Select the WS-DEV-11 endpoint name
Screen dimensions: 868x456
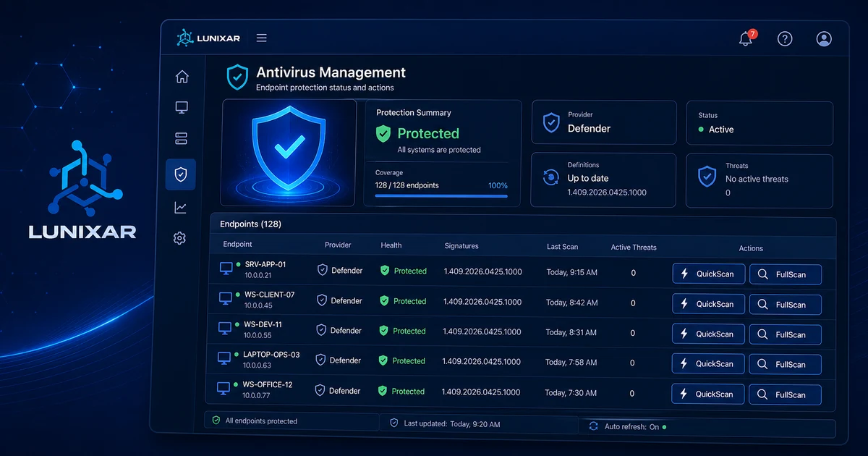263,325
